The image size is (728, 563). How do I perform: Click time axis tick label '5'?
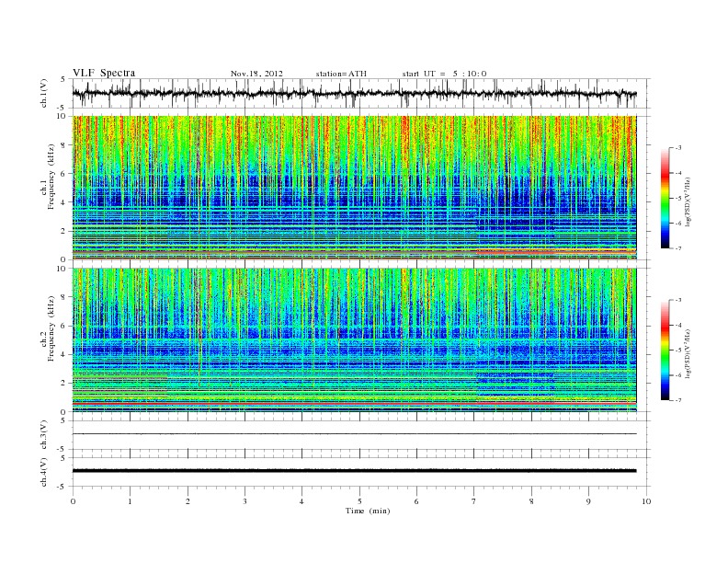point(359,501)
